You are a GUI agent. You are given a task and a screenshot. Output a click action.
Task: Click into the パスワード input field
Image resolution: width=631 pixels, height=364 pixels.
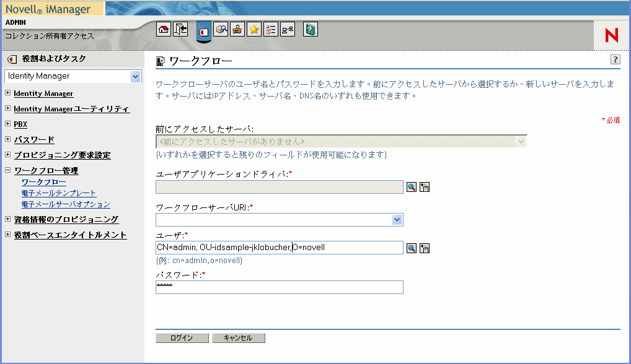(279, 287)
